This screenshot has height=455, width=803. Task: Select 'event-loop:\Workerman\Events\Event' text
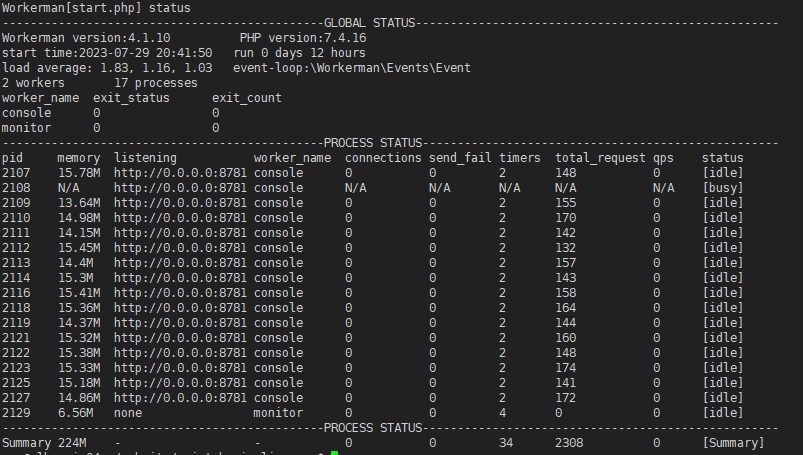[x=352, y=68]
